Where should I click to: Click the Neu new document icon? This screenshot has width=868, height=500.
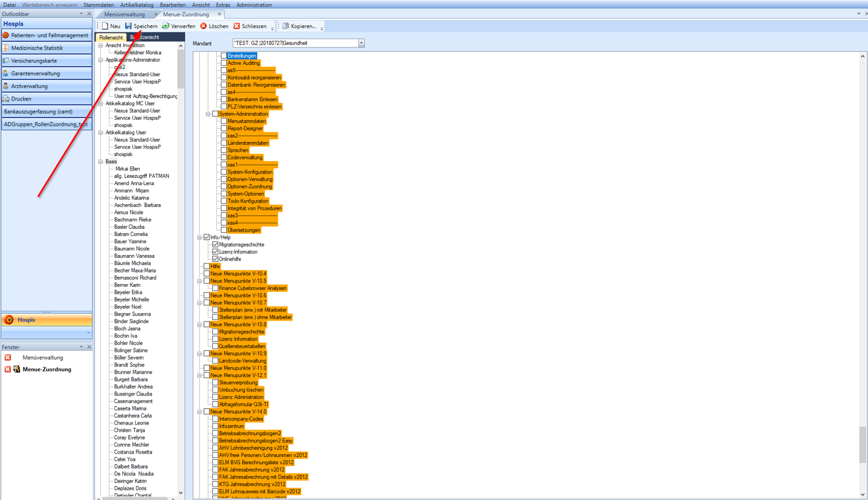tap(105, 26)
